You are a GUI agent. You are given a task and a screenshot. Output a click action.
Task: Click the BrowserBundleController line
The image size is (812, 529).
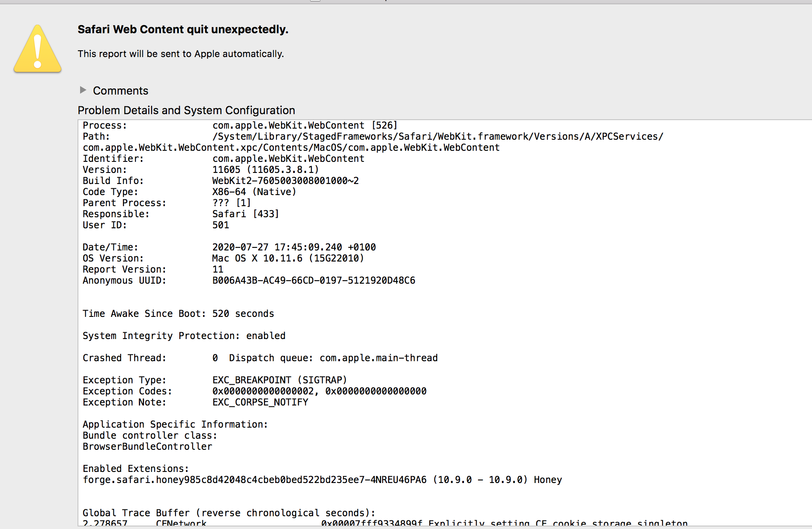click(x=147, y=446)
